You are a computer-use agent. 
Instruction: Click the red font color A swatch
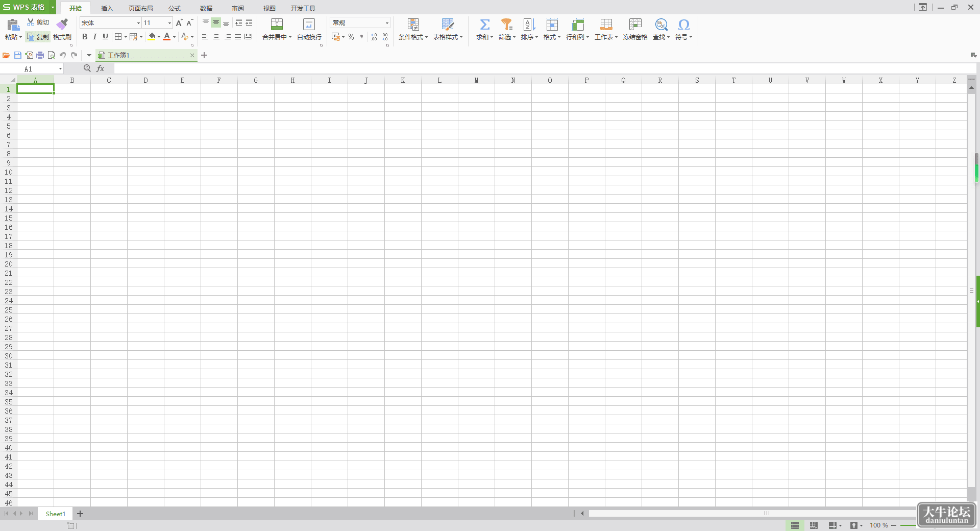pyautogui.click(x=167, y=37)
